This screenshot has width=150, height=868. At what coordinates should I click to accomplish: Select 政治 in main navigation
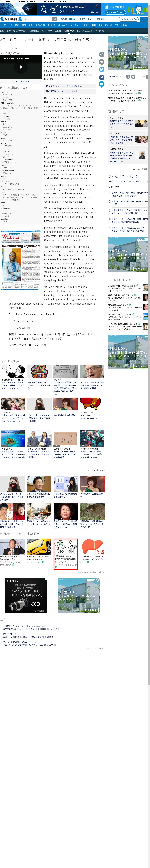(x=17, y=25)
